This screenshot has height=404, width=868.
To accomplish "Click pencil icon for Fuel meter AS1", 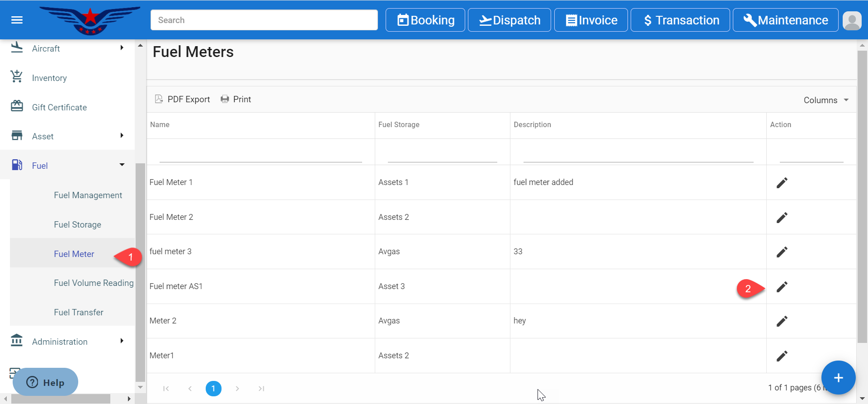I will (782, 287).
